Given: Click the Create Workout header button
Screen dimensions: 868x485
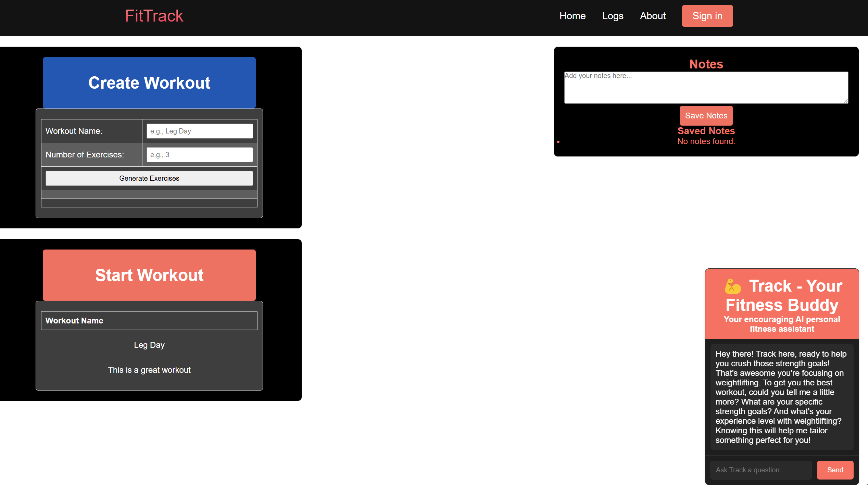Looking at the screenshot, I should pos(149,83).
